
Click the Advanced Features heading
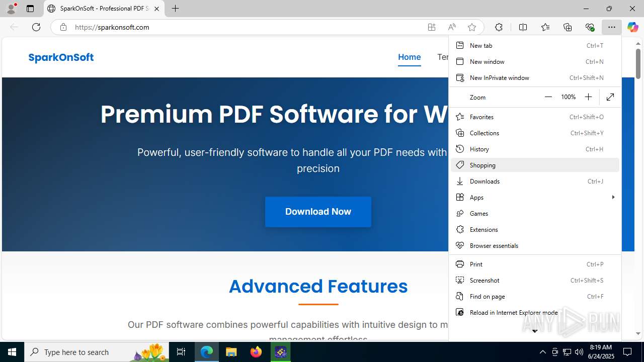point(318,286)
